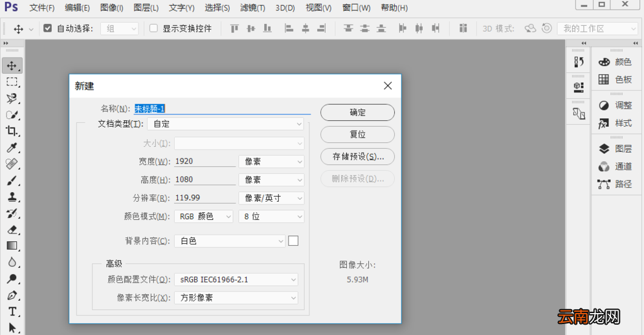Select the Healing Brush tool
The image size is (644, 335).
click(x=12, y=164)
